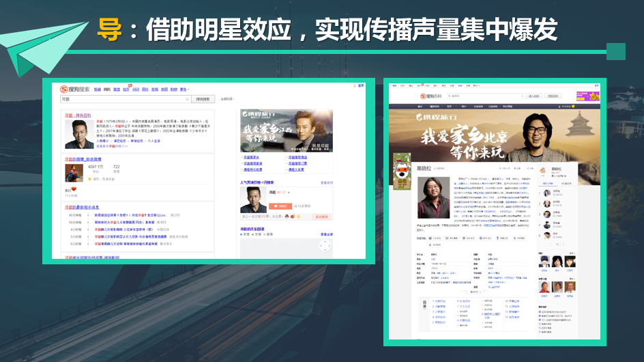Switch to the star popularity ranking tab
The width and height of the screenshot is (644, 362).
[x=548, y=184]
